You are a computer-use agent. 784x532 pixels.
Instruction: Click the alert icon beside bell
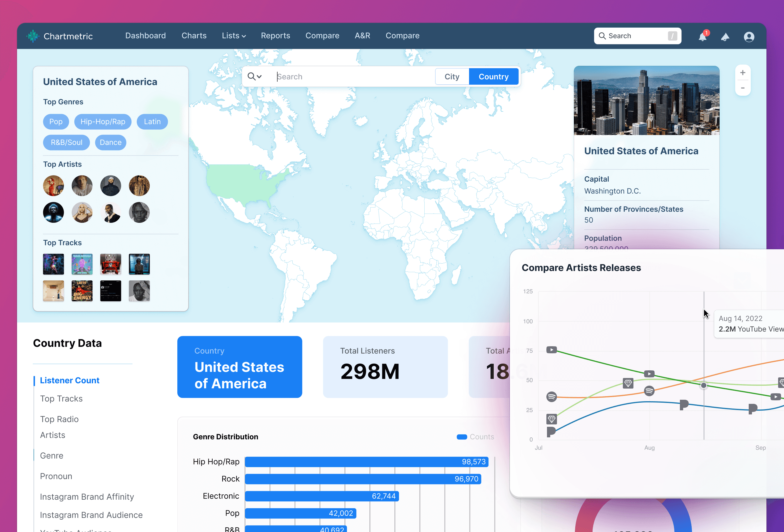[725, 37]
